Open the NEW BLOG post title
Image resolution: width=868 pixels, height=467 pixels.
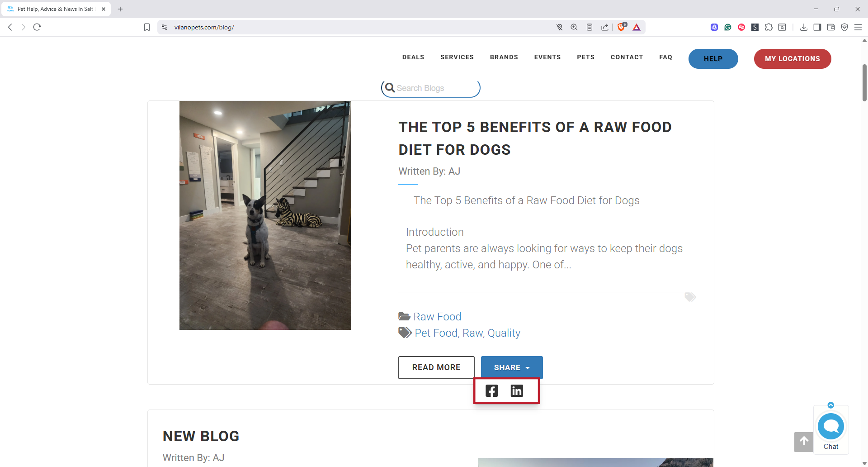[x=201, y=436]
